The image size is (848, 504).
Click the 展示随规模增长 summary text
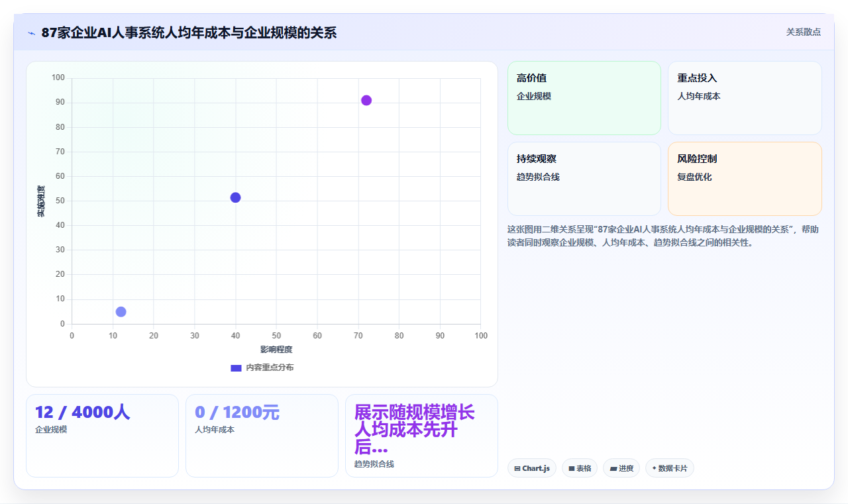tap(415, 429)
